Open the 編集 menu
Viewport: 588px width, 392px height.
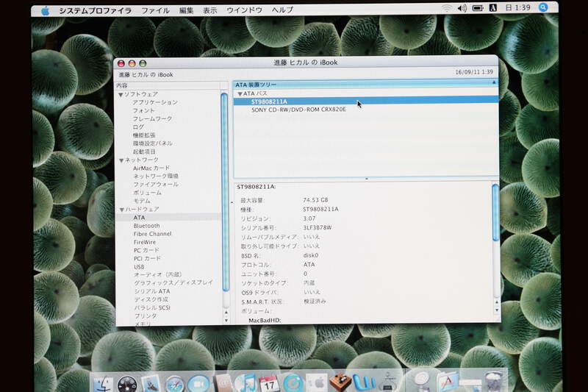coord(186,10)
